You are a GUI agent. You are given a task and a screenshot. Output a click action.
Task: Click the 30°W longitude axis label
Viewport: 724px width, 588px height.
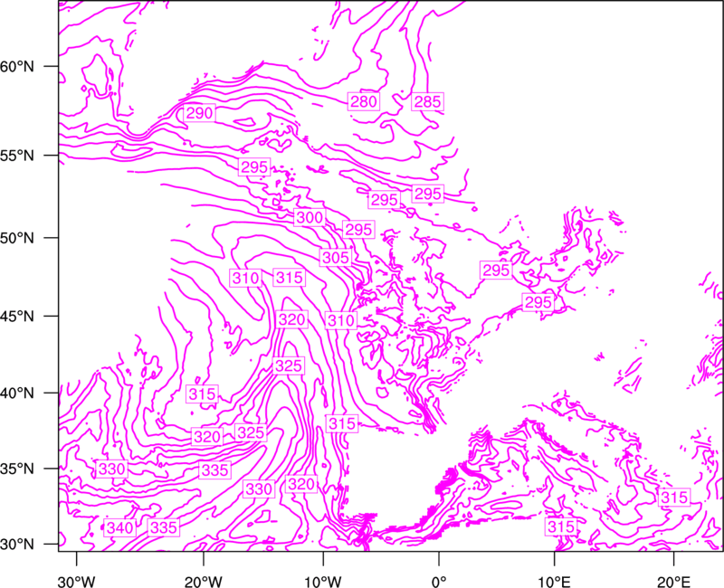[77, 581]
